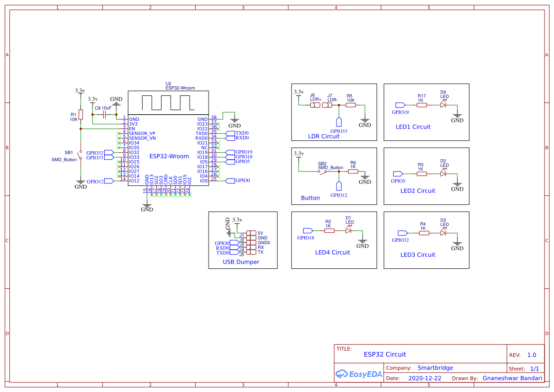The height and width of the screenshot is (392, 554).
Task: Click the ESP32 Circuit title text
Action: (x=385, y=355)
